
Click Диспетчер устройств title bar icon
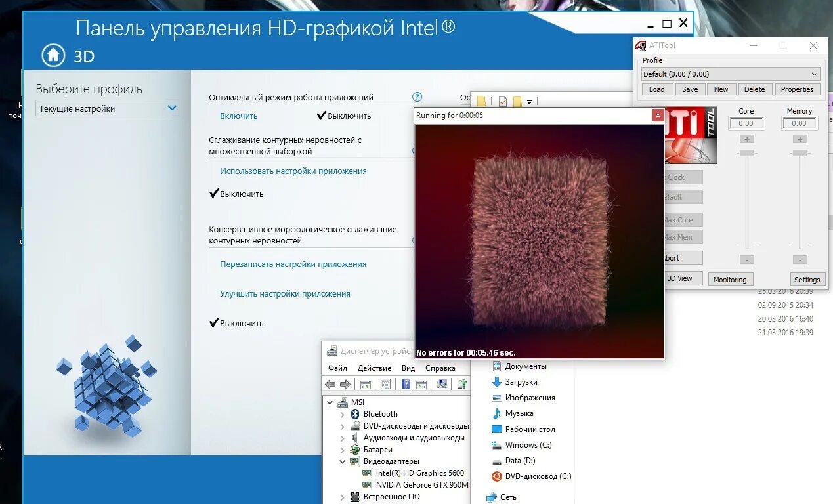(x=332, y=351)
